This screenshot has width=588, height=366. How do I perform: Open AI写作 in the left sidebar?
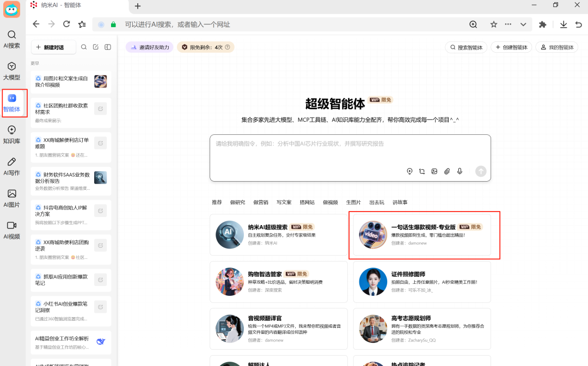pyautogui.click(x=11, y=167)
